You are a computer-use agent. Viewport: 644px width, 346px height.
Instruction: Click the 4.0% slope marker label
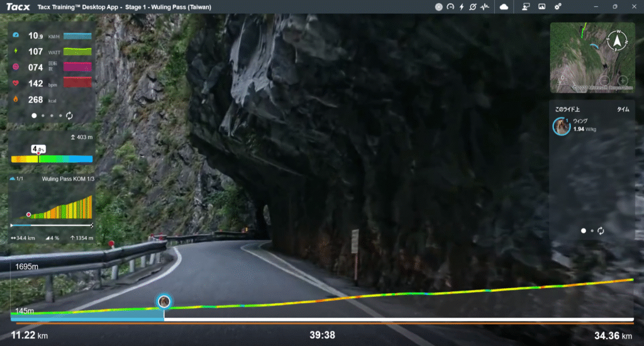(38, 148)
